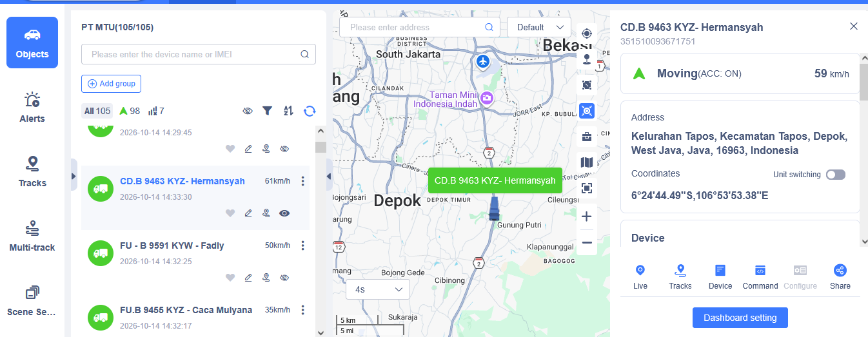Collapse the device list panel with the left arrow
Image resolution: width=868 pixels, height=337 pixels.
click(x=329, y=176)
